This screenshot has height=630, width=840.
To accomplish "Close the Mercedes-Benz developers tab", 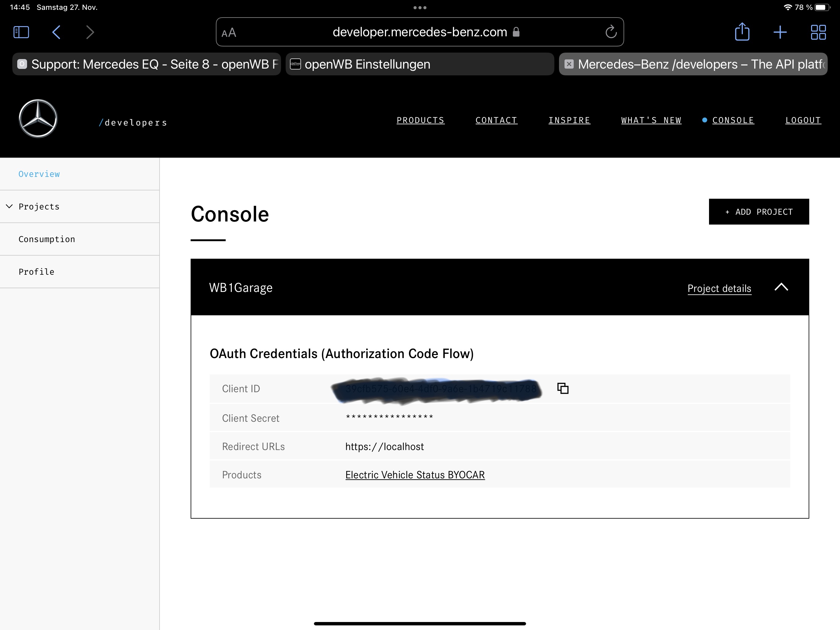I will (569, 64).
